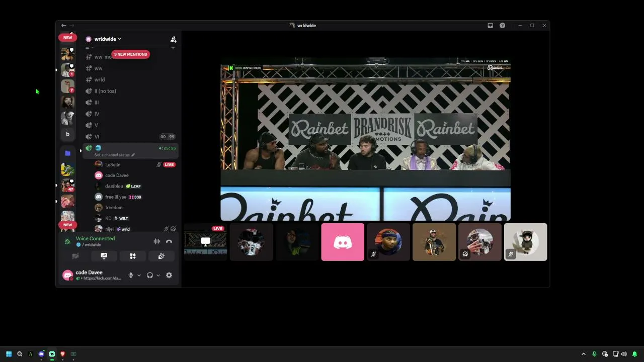Select LeSelln in the voice member list
This screenshot has width=644, height=362.
coord(135,165)
